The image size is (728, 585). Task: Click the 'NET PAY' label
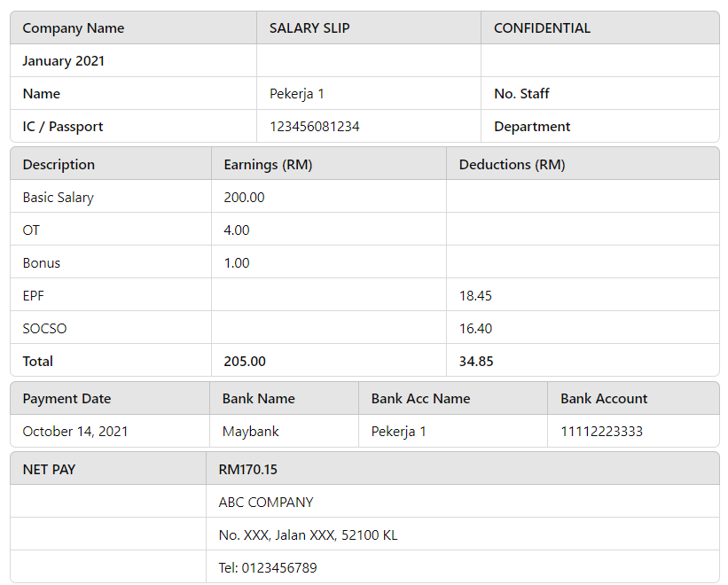[x=49, y=470]
